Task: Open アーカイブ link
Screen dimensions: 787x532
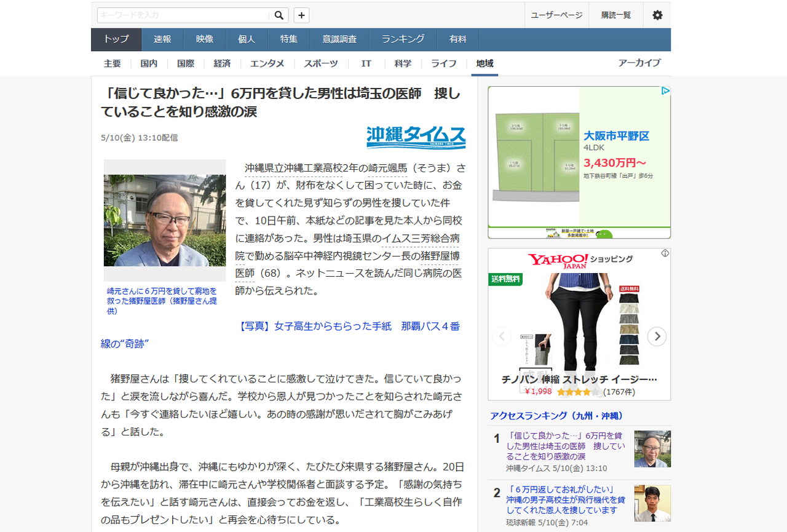Action: tap(639, 63)
